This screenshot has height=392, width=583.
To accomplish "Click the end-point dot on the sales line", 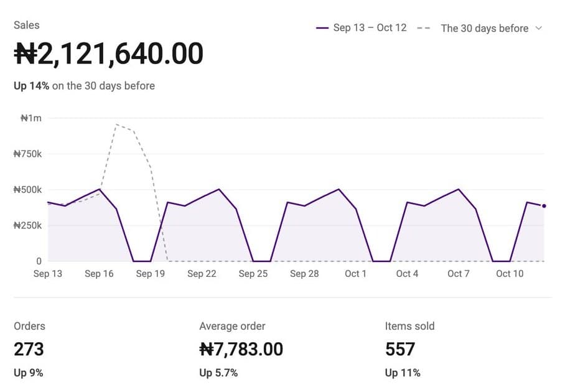I will (x=544, y=206).
